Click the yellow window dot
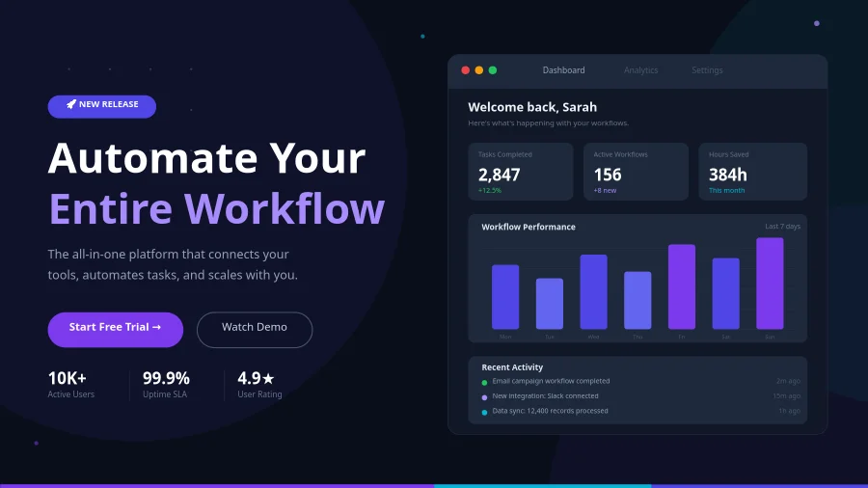The image size is (868, 488). click(x=478, y=70)
